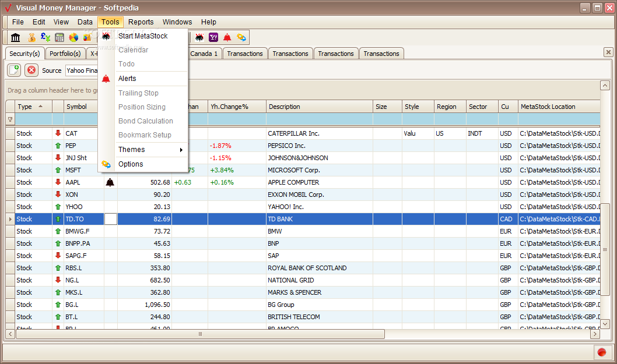Image resolution: width=617 pixels, height=364 pixels.
Task: Click the money bag toolbar icon
Action: (31, 37)
